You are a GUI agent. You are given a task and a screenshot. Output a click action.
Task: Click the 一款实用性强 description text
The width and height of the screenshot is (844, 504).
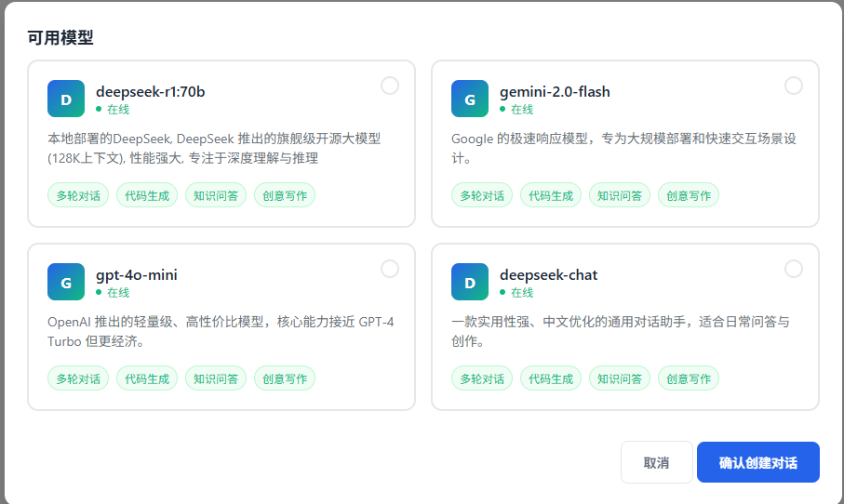pos(620,331)
